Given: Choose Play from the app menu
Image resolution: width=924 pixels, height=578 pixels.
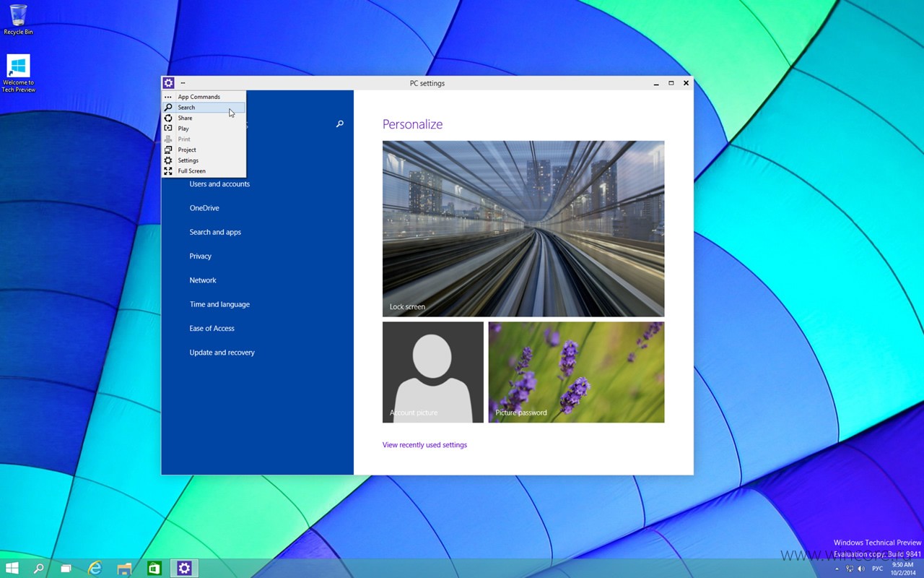Looking at the screenshot, I should point(204,129).
